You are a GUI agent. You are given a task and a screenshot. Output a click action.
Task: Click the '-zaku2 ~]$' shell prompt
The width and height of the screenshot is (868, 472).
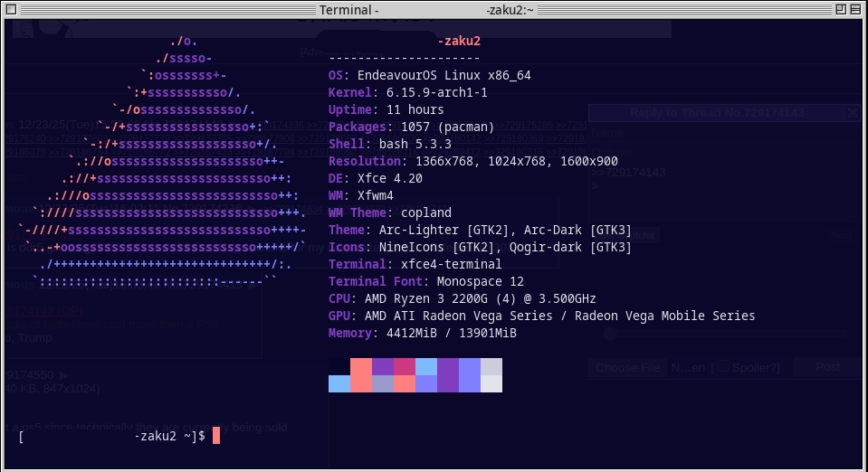coord(170,436)
